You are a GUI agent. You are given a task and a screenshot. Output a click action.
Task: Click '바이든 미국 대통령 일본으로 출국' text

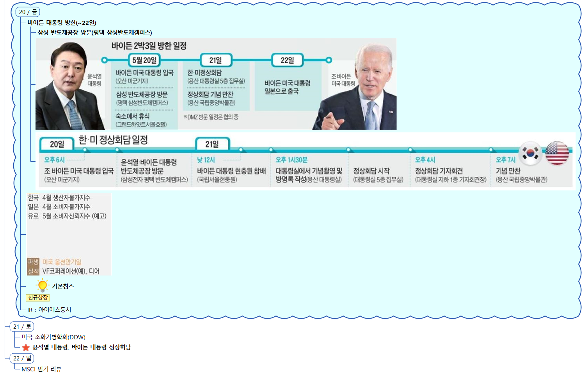coord(287,87)
